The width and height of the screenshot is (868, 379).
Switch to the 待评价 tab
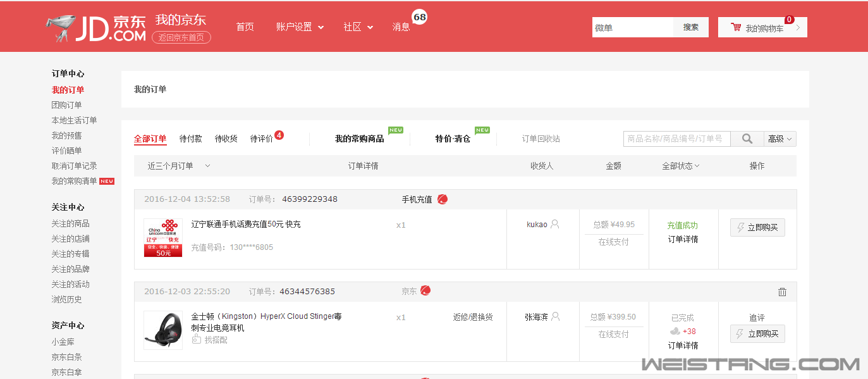pos(262,139)
